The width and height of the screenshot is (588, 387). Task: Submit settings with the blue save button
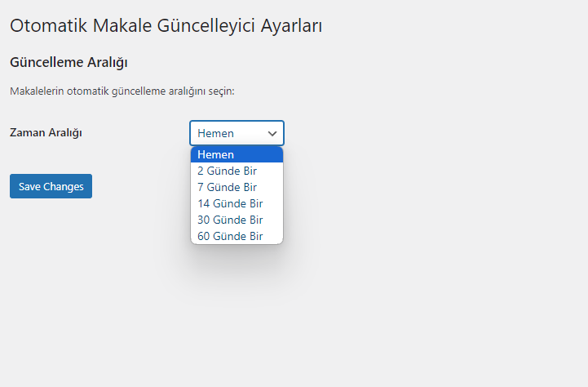(x=51, y=186)
